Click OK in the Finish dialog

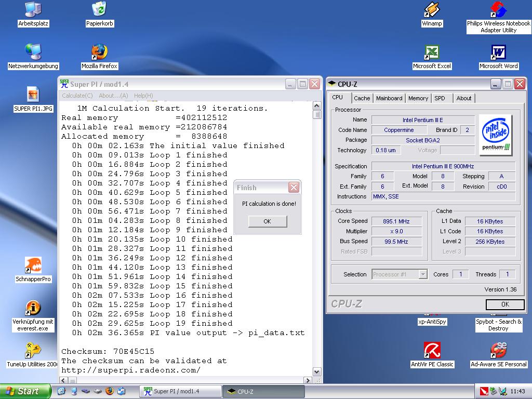tap(268, 221)
